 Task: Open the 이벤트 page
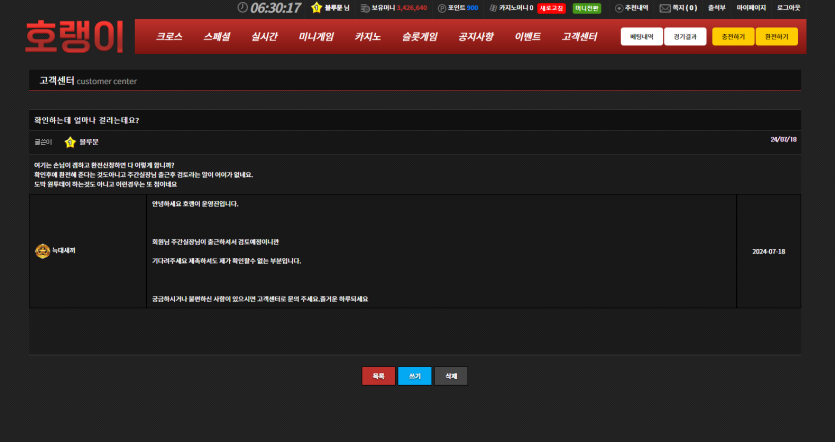(528, 37)
